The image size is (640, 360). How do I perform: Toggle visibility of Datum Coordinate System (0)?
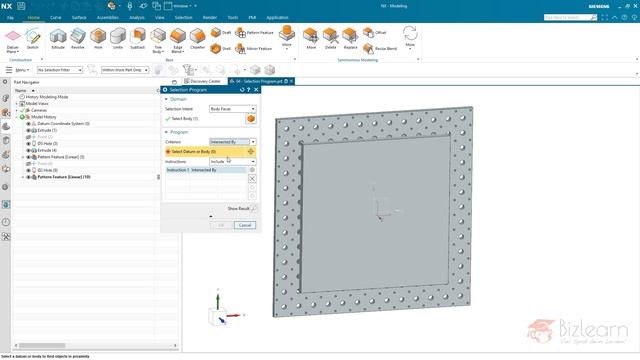29,124
